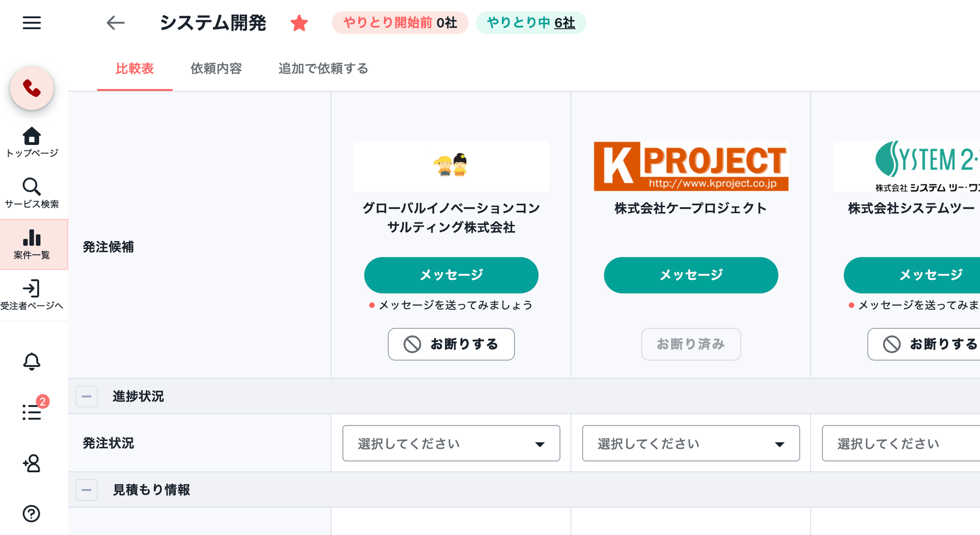Click the red phone call icon
The height and width of the screenshot is (535, 980).
click(32, 88)
